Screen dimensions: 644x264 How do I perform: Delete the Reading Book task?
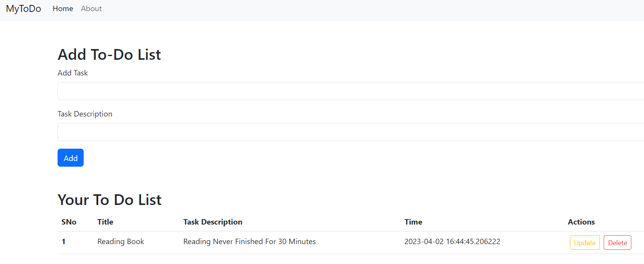click(x=617, y=243)
